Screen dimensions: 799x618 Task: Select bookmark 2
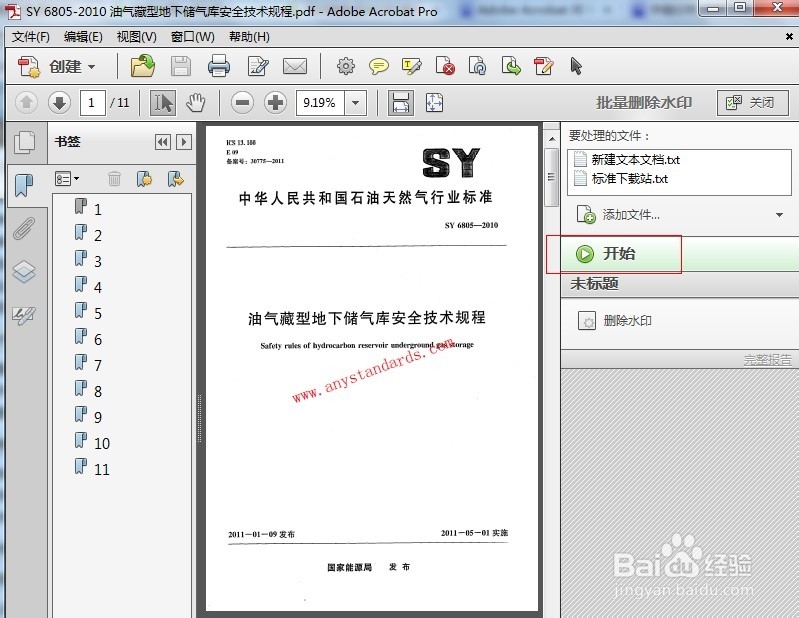click(89, 234)
